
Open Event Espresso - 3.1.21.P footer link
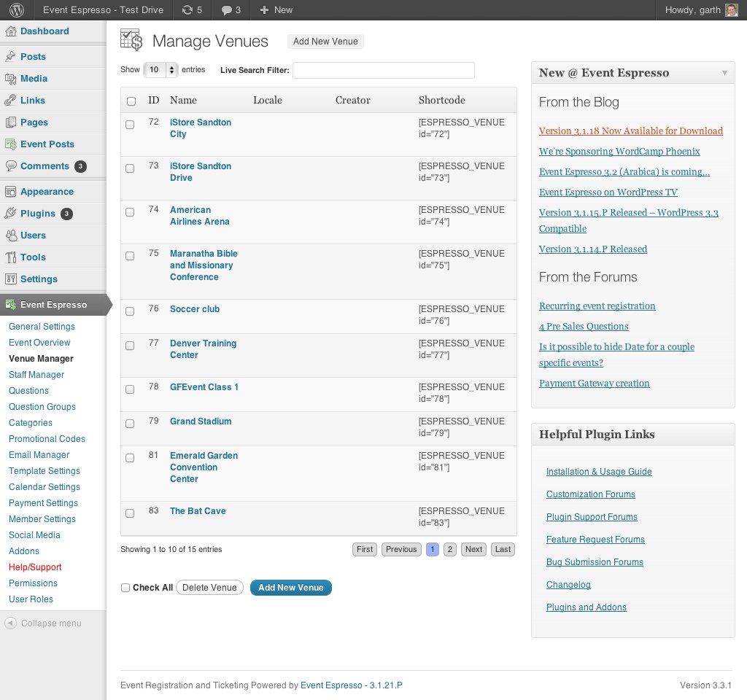[x=352, y=685]
